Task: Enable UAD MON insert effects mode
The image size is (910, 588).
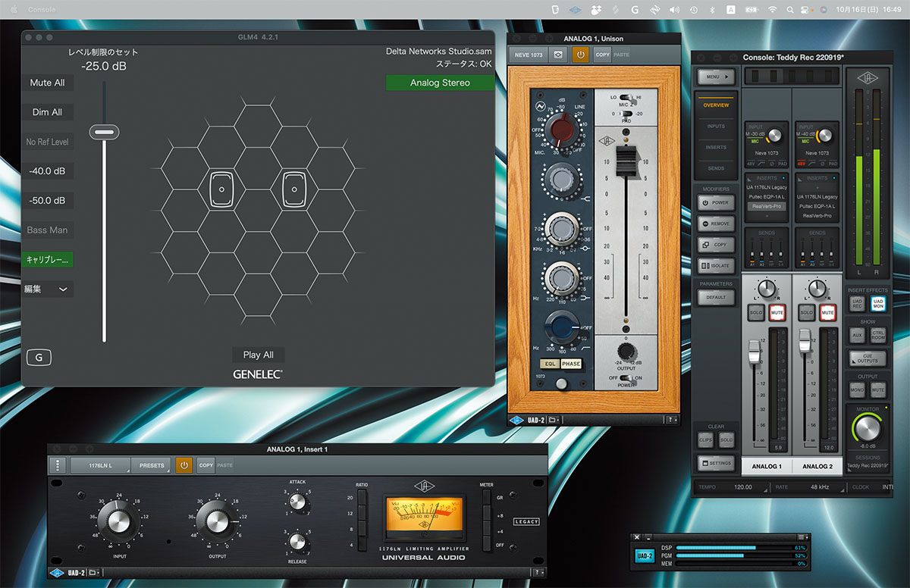Action: click(x=878, y=303)
